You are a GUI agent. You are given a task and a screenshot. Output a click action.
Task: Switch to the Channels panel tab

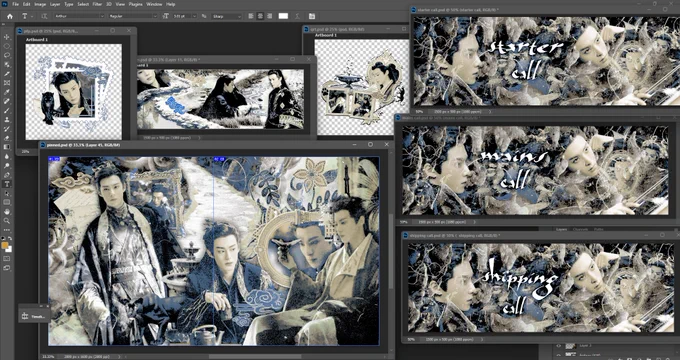(x=580, y=229)
